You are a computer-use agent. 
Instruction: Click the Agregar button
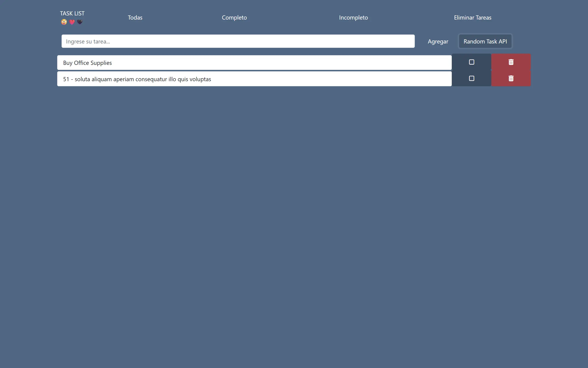click(x=438, y=41)
